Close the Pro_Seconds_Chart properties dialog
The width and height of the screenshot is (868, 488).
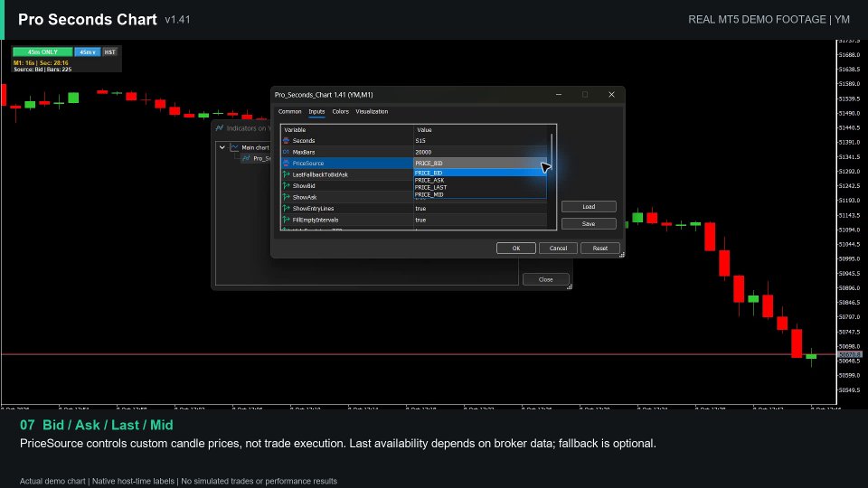point(612,95)
